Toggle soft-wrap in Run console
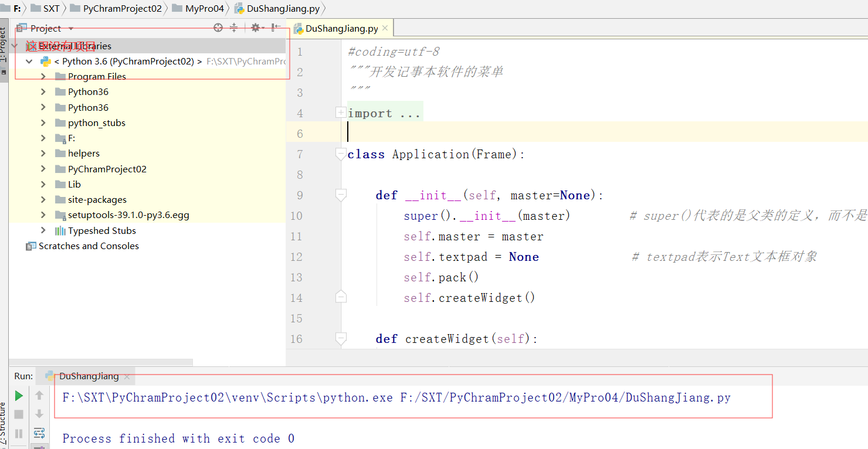868x449 pixels. pyautogui.click(x=39, y=433)
